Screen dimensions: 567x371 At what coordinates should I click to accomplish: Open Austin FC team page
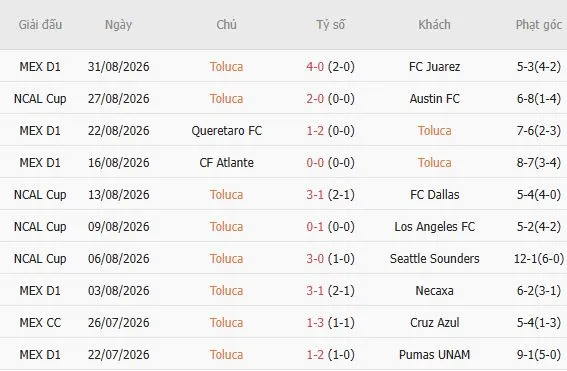pos(434,98)
